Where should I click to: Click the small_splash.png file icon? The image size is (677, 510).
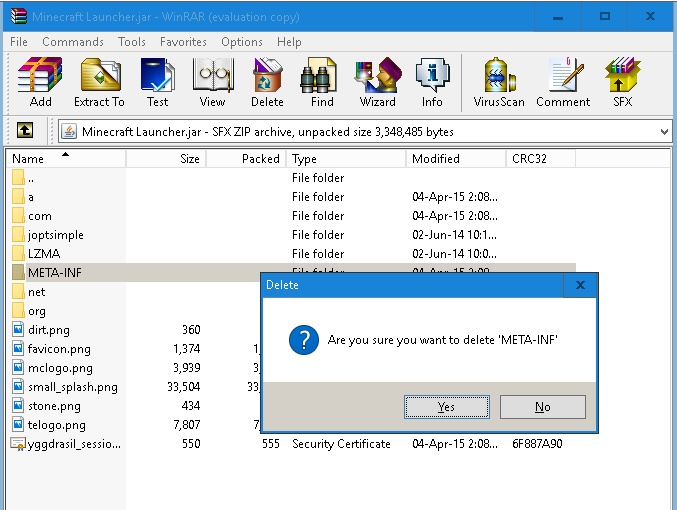[x=18, y=386]
